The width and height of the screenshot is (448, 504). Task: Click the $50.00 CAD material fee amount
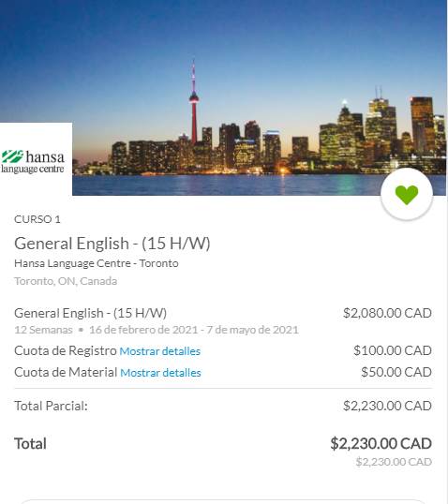coord(396,372)
